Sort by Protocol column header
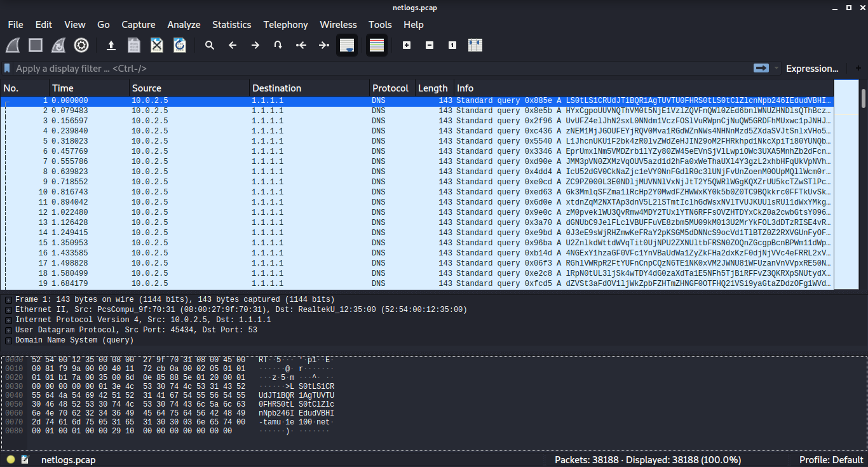The height and width of the screenshot is (467, 868). (x=392, y=88)
